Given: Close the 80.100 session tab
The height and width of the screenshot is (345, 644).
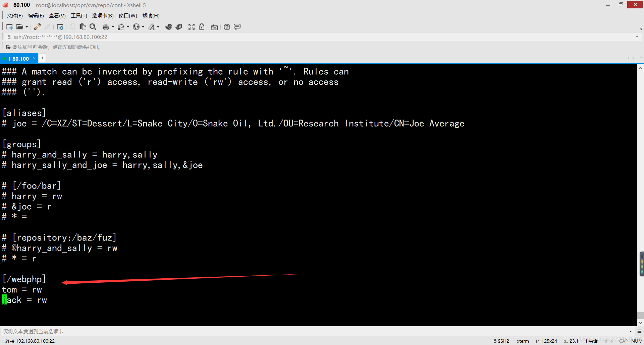Looking at the screenshot, I should [34, 58].
